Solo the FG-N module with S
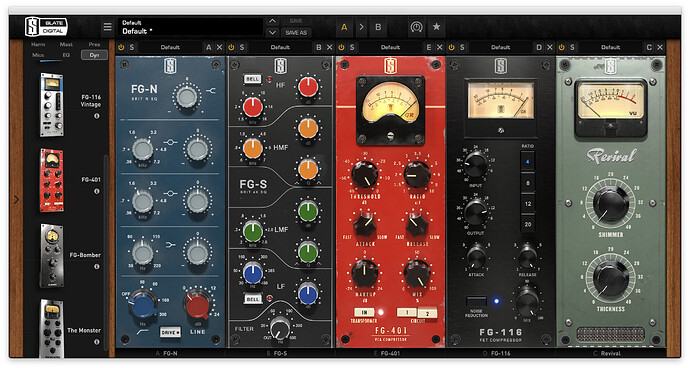The width and height of the screenshot is (690, 368). (132, 47)
